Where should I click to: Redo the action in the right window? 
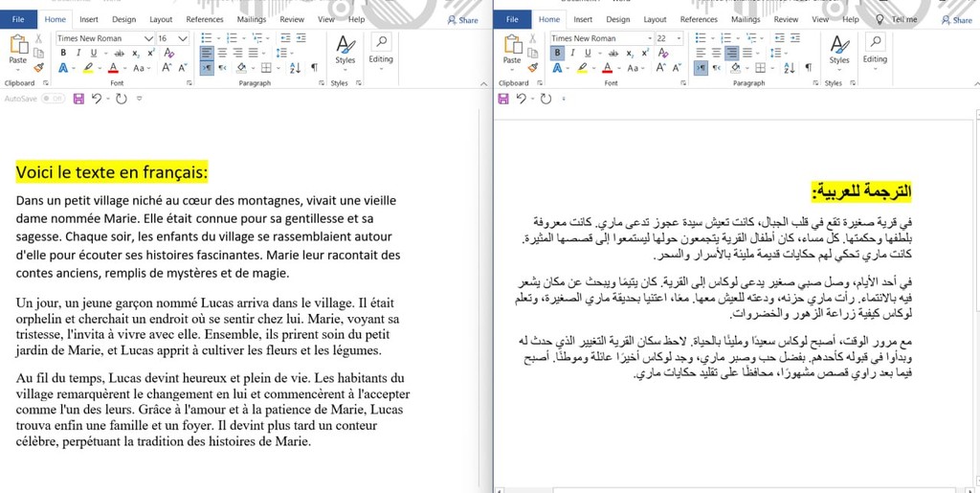tap(546, 99)
